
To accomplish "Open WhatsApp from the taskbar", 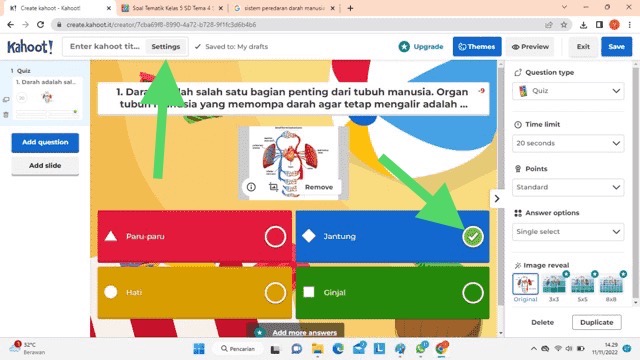I will (x=420, y=349).
